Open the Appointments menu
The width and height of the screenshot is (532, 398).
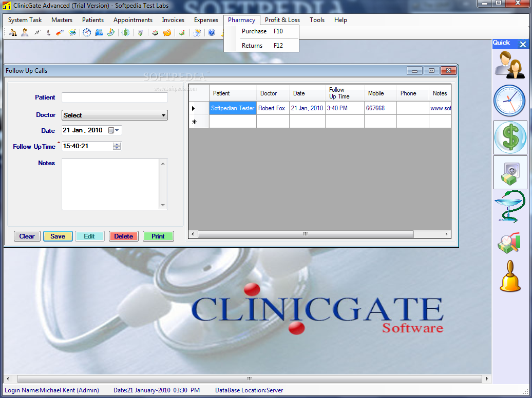(x=133, y=20)
